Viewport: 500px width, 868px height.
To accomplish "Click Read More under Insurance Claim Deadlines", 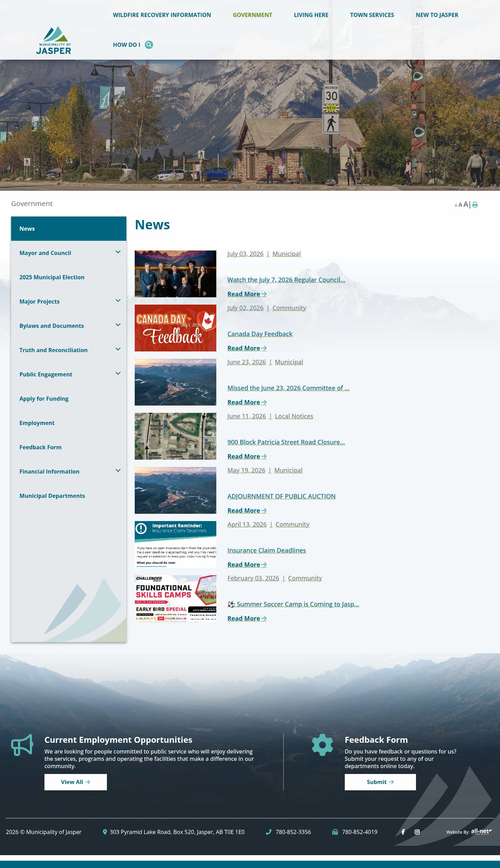I will tap(247, 565).
